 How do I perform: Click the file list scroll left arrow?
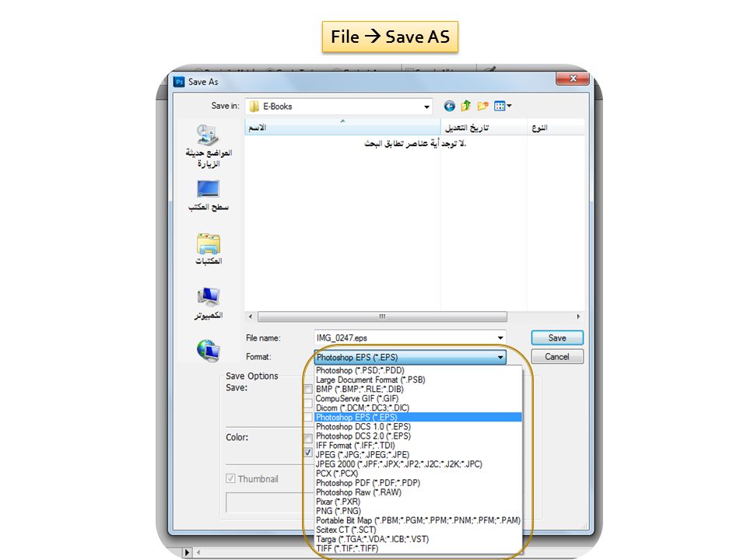coord(251,317)
